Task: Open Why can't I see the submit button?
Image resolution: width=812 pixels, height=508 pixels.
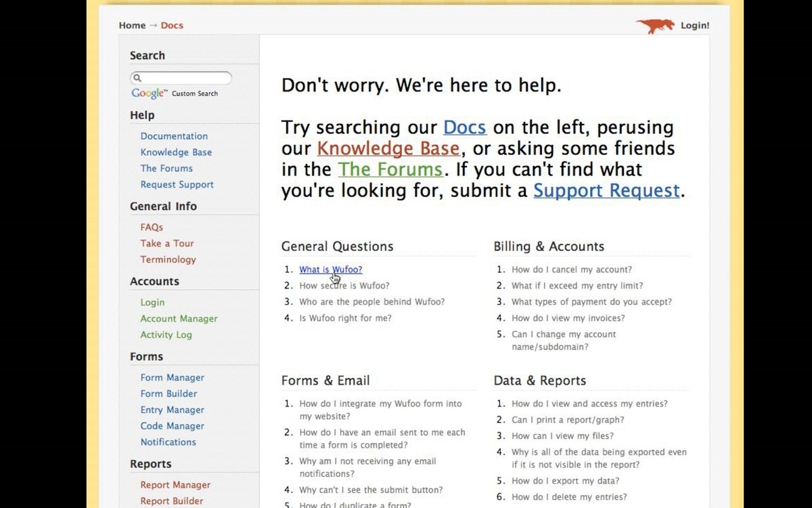Action: 371,490
